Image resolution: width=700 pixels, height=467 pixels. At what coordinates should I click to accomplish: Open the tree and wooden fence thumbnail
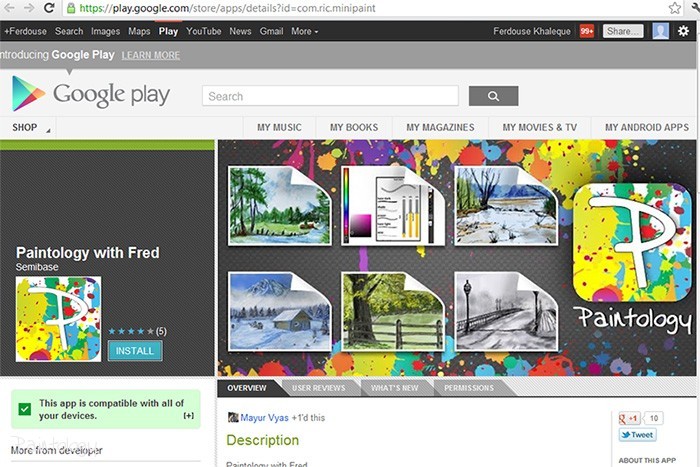(393, 311)
